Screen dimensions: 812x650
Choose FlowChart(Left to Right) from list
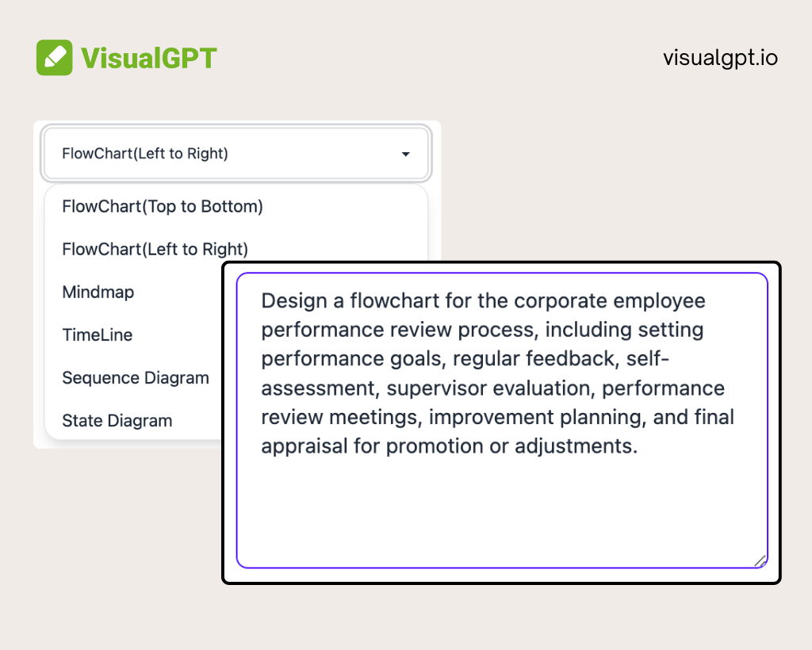click(x=155, y=250)
